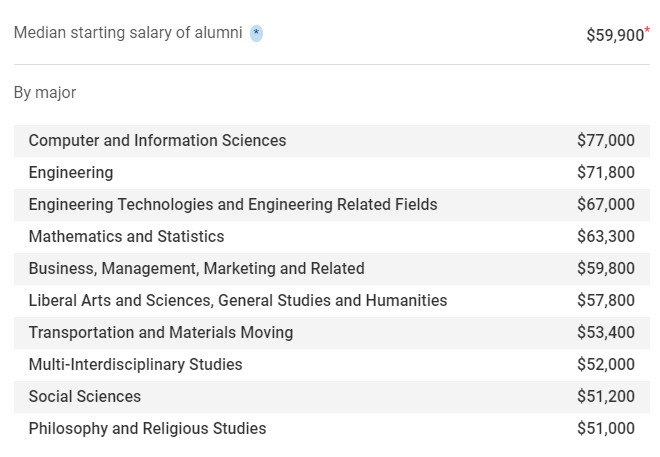
Task: Click the $77,000 salary figure
Action: [x=606, y=141]
